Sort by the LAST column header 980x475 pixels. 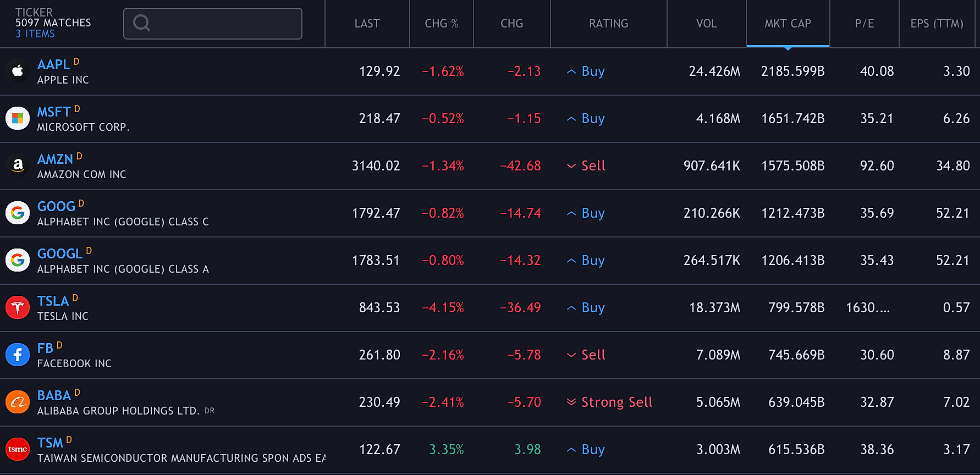[367, 24]
